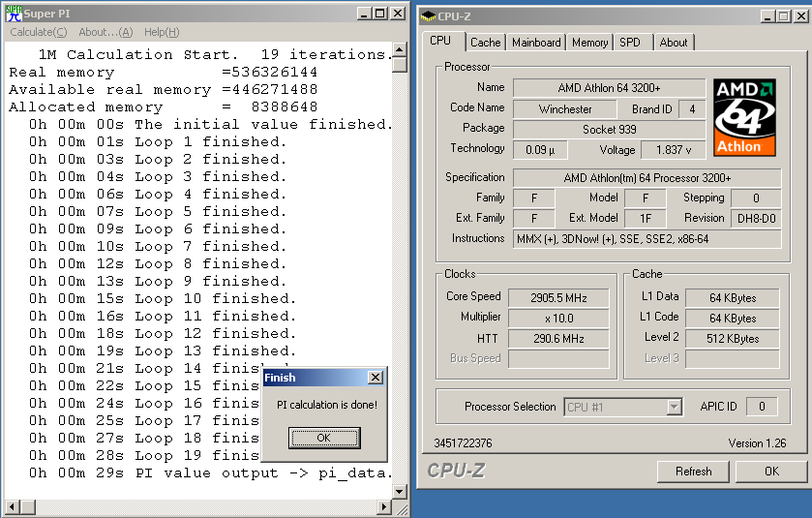Open the Help(H) menu in Super PI
This screenshot has width=812, height=518.
(162, 32)
